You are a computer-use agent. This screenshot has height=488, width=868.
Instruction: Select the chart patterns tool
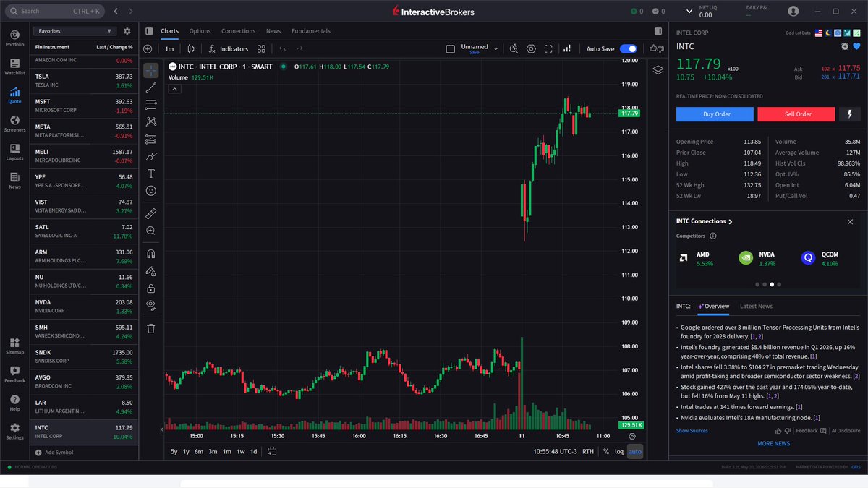click(150, 122)
